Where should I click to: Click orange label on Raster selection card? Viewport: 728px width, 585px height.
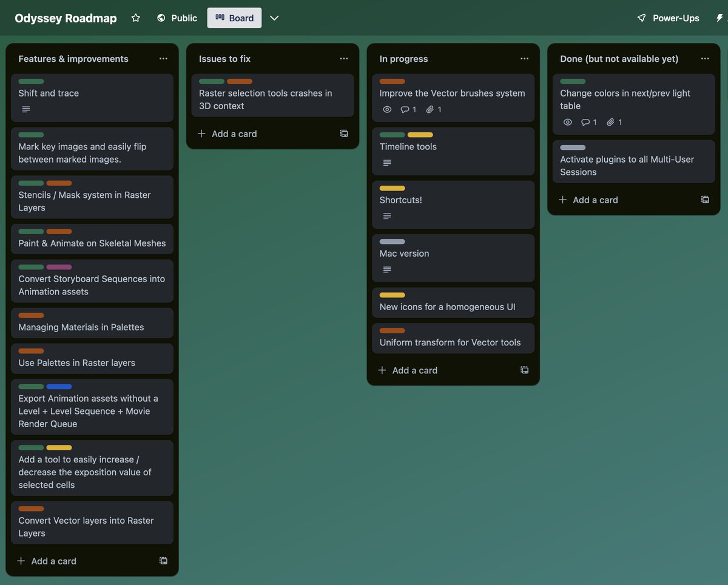tap(240, 81)
